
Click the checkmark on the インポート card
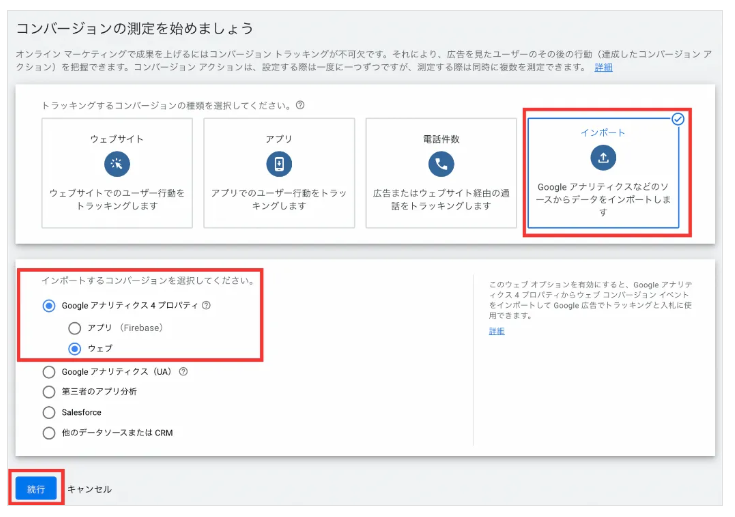(678, 119)
